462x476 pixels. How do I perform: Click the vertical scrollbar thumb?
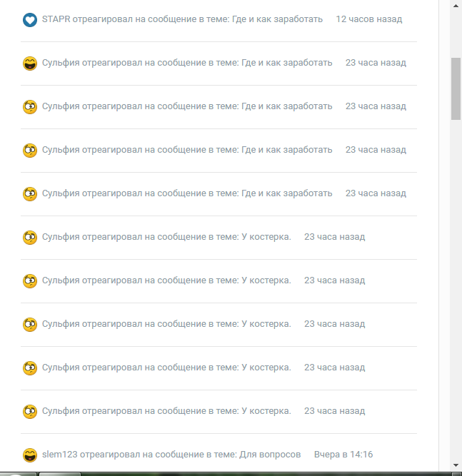point(456,89)
